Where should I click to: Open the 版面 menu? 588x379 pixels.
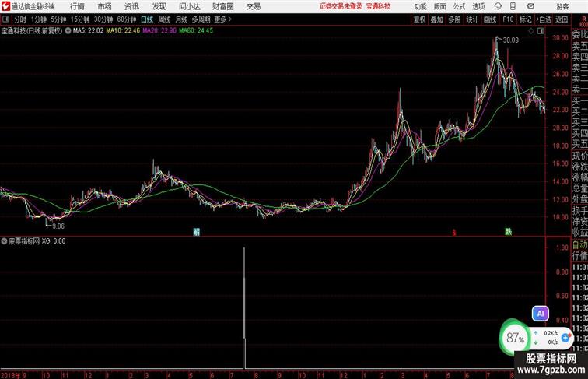click(440, 7)
